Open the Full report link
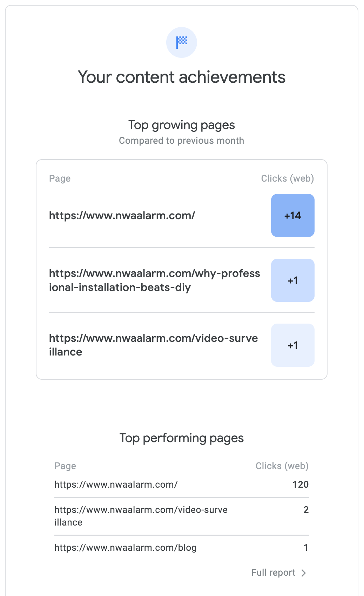364x596 pixels. pos(274,573)
